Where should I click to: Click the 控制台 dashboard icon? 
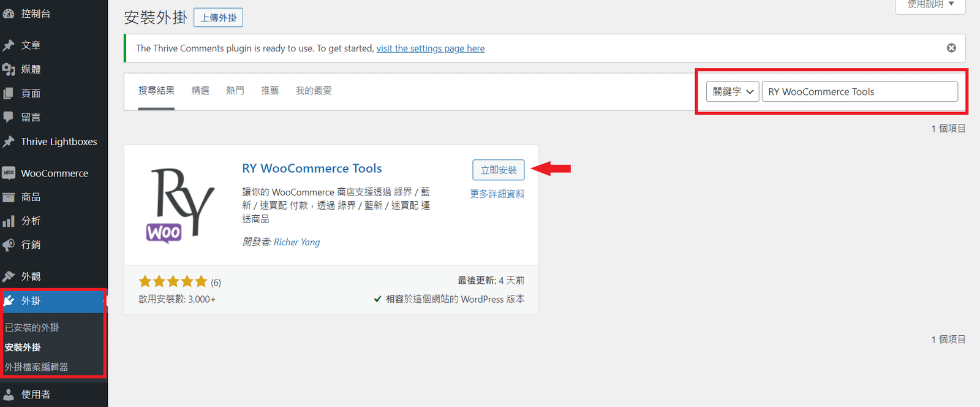[9, 13]
